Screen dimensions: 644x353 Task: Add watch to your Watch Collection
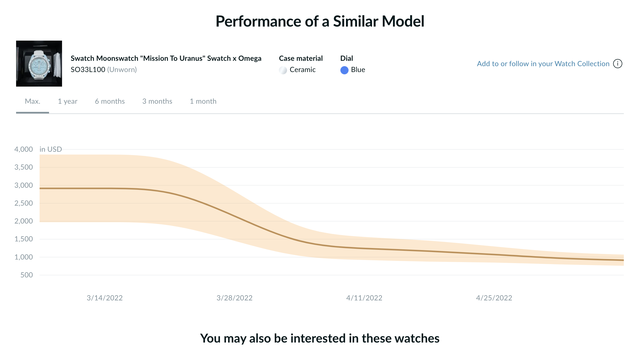(x=543, y=64)
